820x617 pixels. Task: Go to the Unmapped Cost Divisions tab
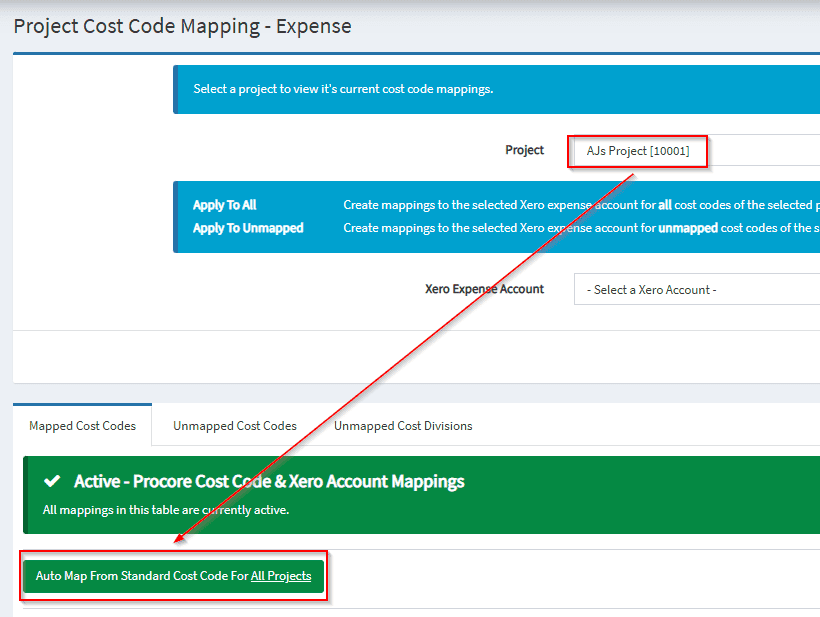[403, 426]
